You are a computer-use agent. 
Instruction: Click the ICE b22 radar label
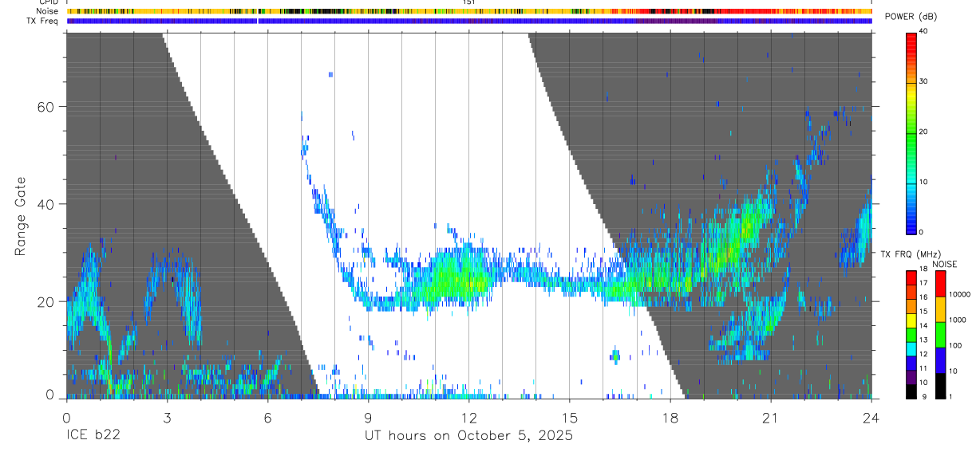[92, 435]
